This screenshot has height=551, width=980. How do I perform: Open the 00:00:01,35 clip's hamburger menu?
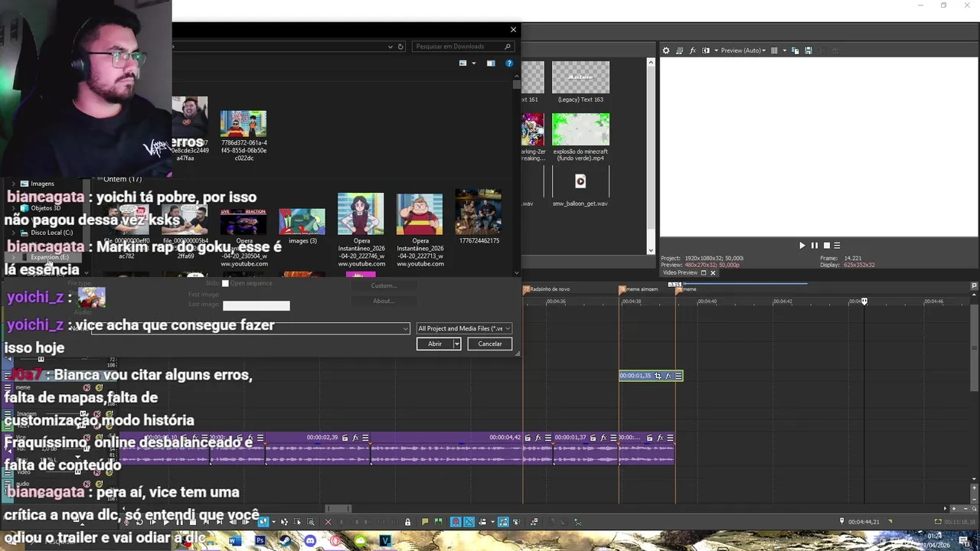678,376
